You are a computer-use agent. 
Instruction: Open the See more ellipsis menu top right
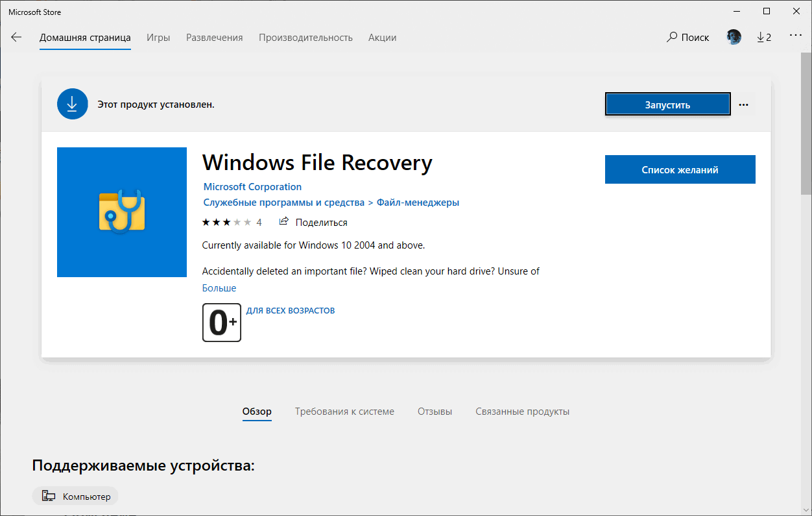click(796, 37)
